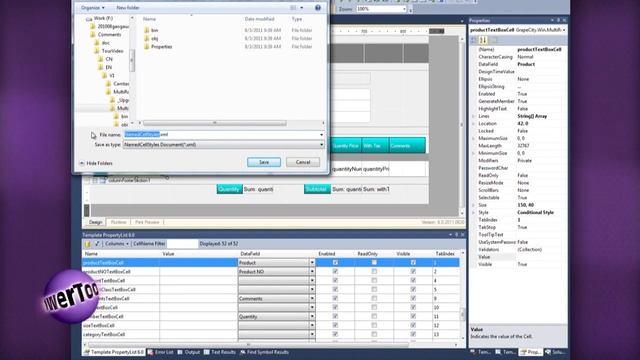This screenshot has height=360, width=640.
Task: Select the sizeTextBoxCell row name
Action: point(99,326)
